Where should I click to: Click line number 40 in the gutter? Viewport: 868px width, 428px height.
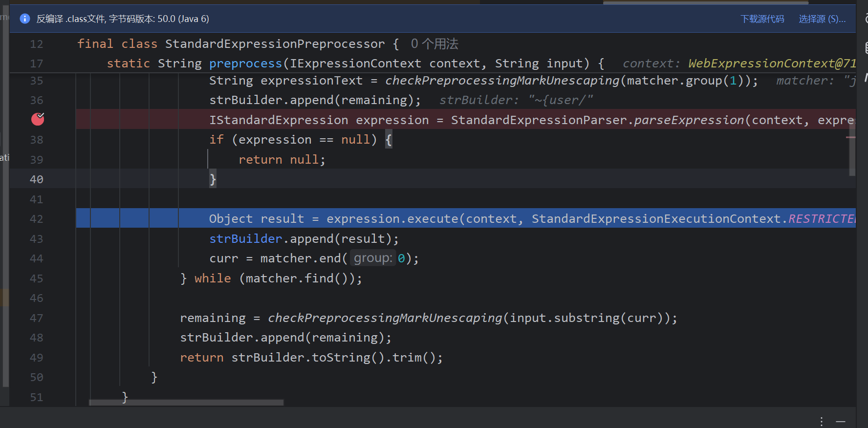point(37,179)
